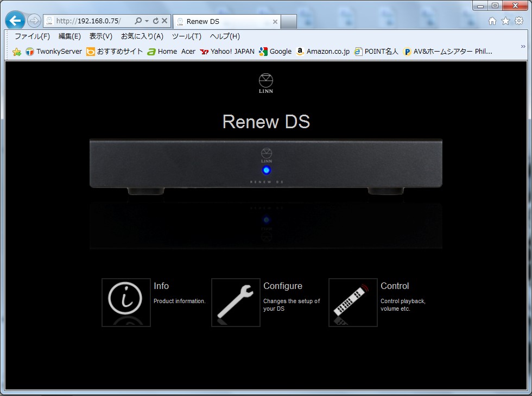
Task: Open address bar autocomplete dropdown arrow
Action: point(147,21)
